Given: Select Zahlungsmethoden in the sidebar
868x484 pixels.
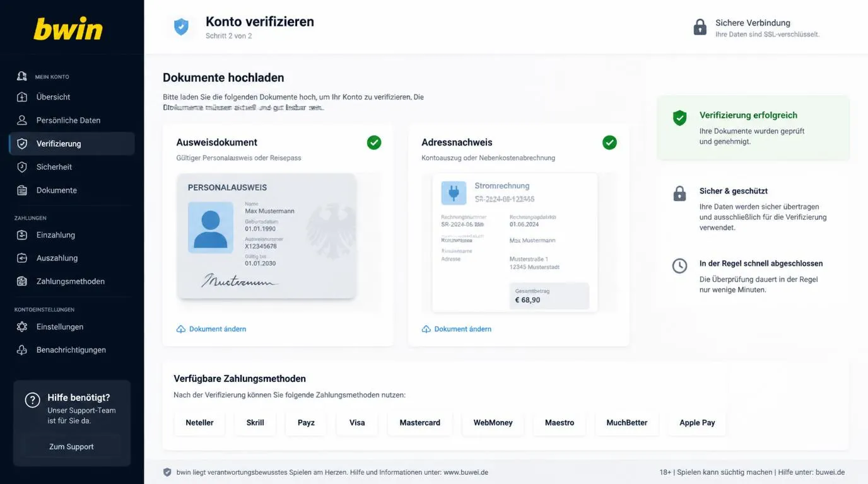Looking at the screenshot, I should tap(72, 282).
